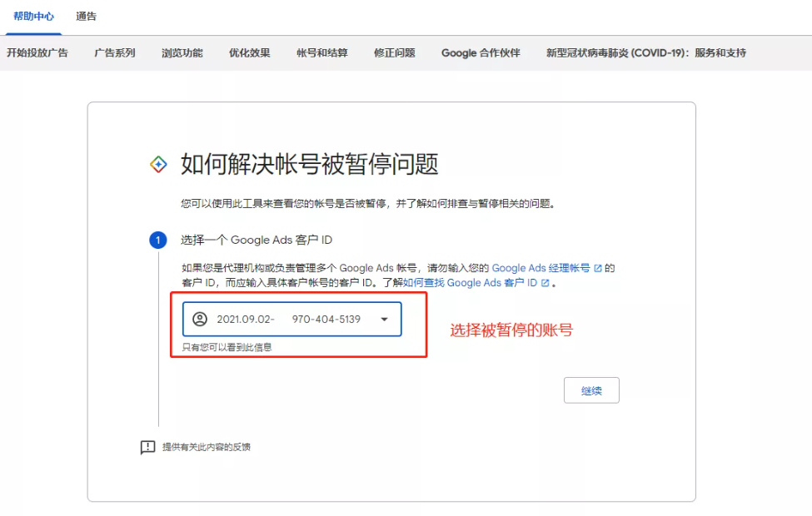Open 优化效果 in the navigation bar

[250, 53]
